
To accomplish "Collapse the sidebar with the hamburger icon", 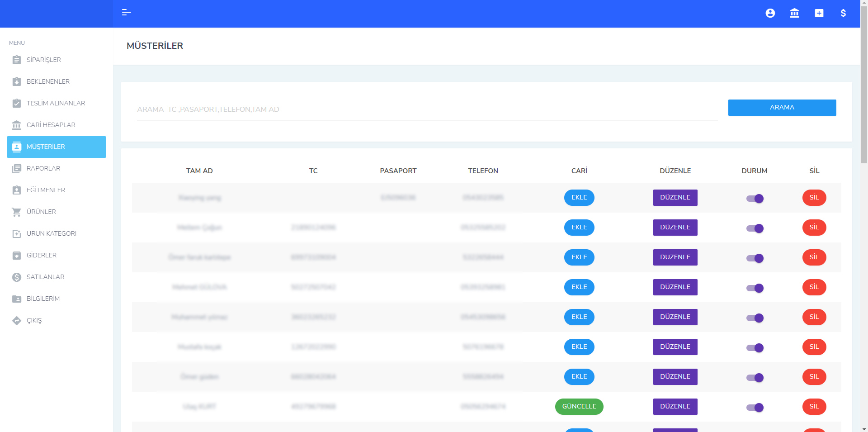I will [x=126, y=13].
